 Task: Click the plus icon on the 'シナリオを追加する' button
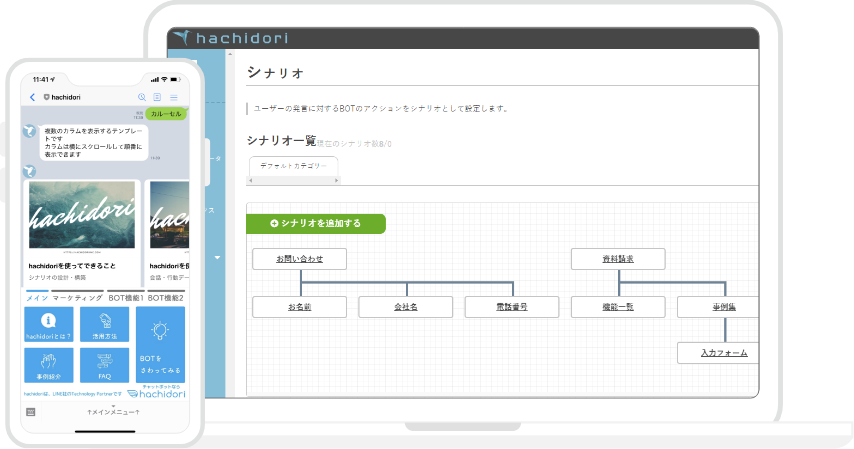coord(274,223)
